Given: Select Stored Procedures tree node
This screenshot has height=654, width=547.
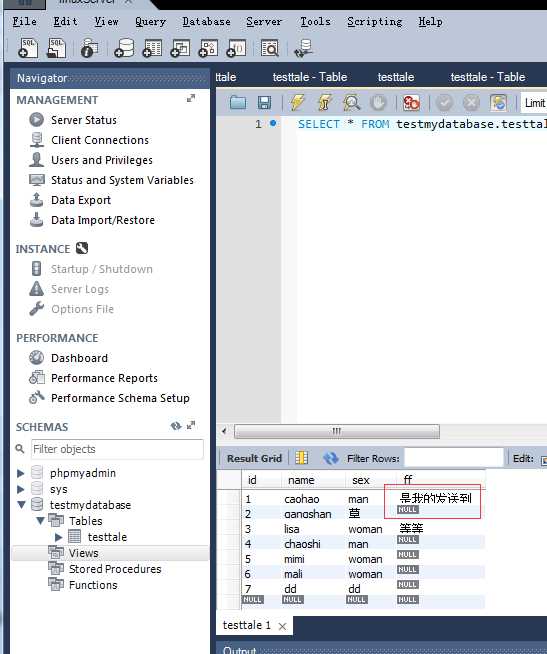Looking at the screenshot, I should click(115, 569).
